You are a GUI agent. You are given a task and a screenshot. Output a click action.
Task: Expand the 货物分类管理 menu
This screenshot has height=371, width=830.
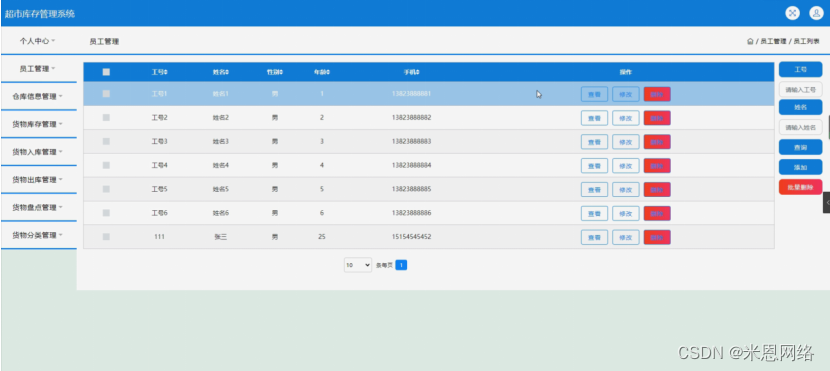(x=38, y=235)
